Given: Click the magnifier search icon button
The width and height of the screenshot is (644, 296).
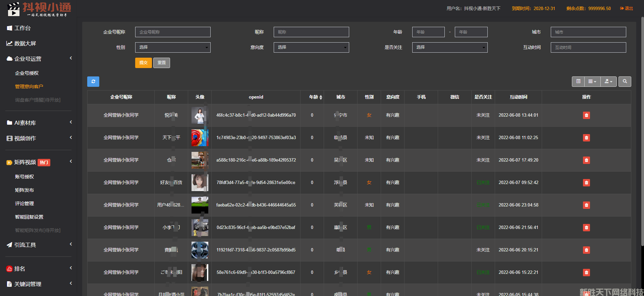Looking at the screenshot, I should click(x=625, y=81).
